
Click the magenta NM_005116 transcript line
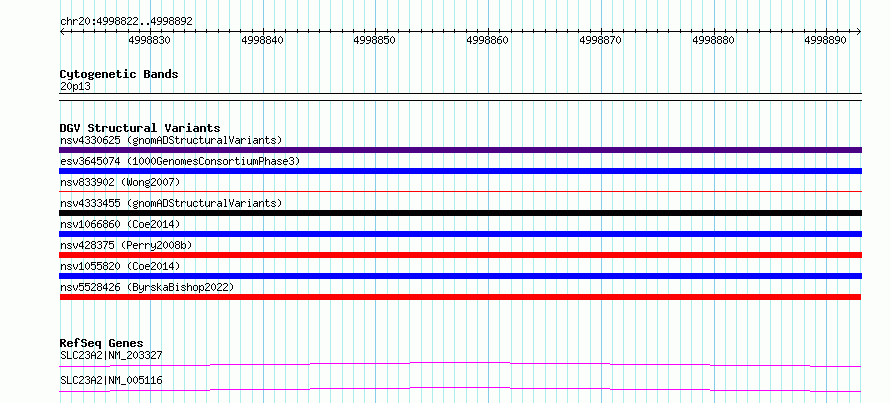(x=460, y=389)
